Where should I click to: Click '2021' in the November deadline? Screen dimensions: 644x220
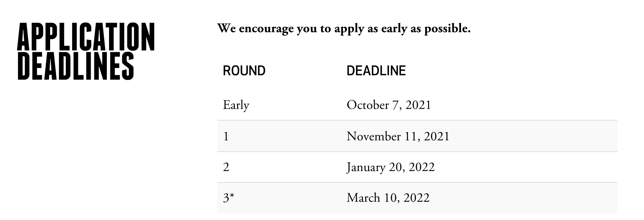[437, 136]
